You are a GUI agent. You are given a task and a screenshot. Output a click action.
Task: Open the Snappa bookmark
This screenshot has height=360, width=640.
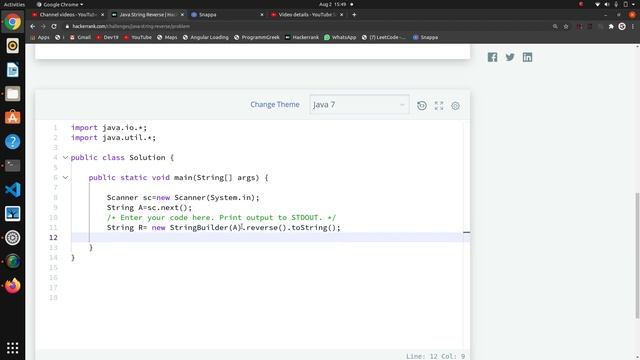pos(425,37)
